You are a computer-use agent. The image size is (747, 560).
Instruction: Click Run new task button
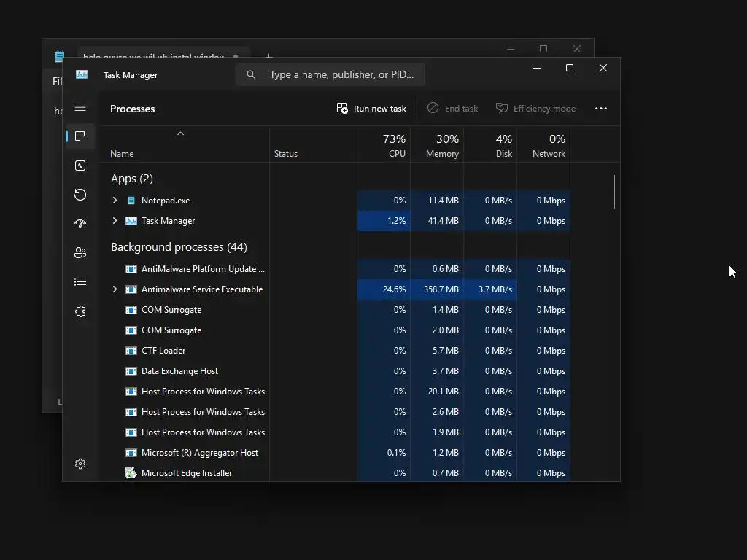(371, 109)
